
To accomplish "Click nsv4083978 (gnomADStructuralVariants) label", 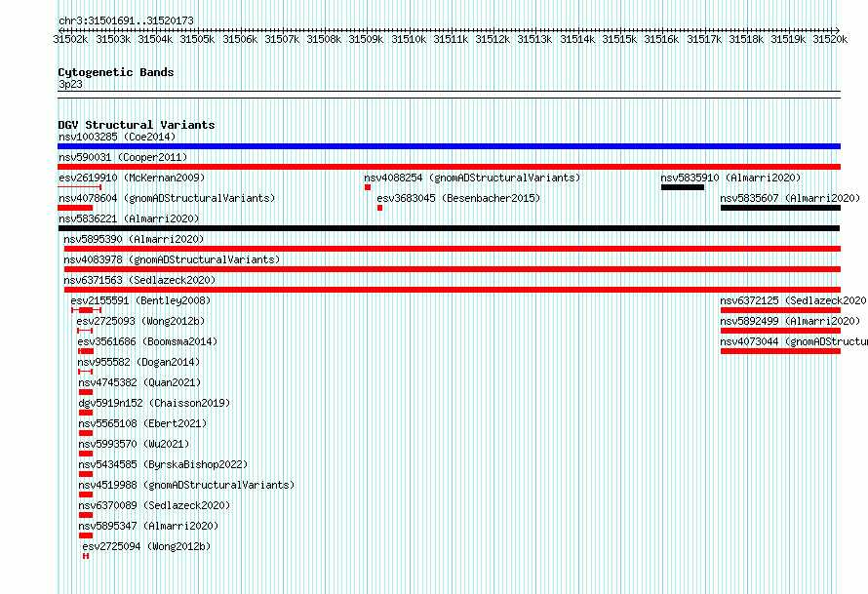I will 172,259.
